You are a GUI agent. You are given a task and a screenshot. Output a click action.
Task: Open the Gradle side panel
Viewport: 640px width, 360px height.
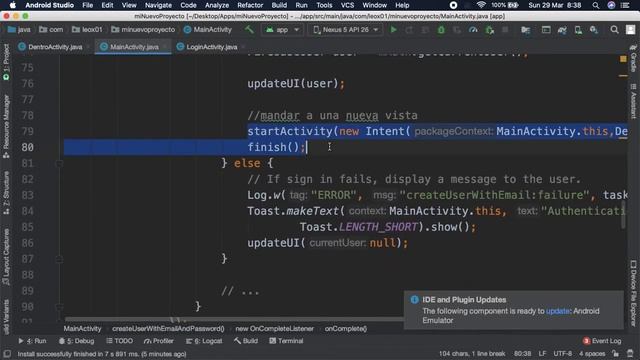[633, 58]
